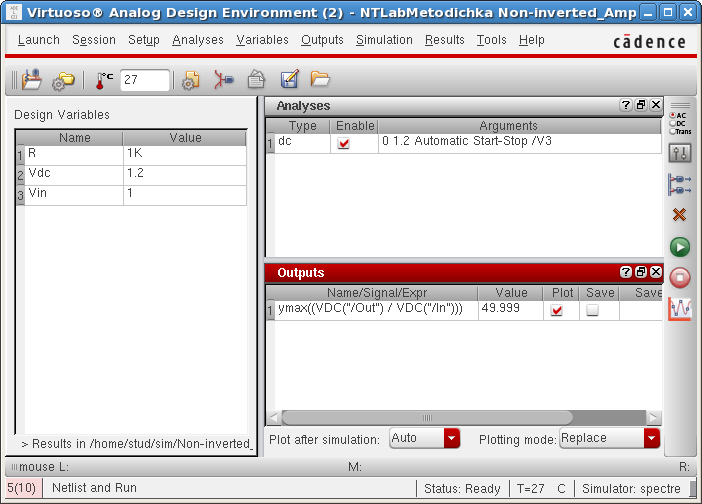Select the Trans analysis radio button
Viewport: 702px width, 504px height.
672,132
